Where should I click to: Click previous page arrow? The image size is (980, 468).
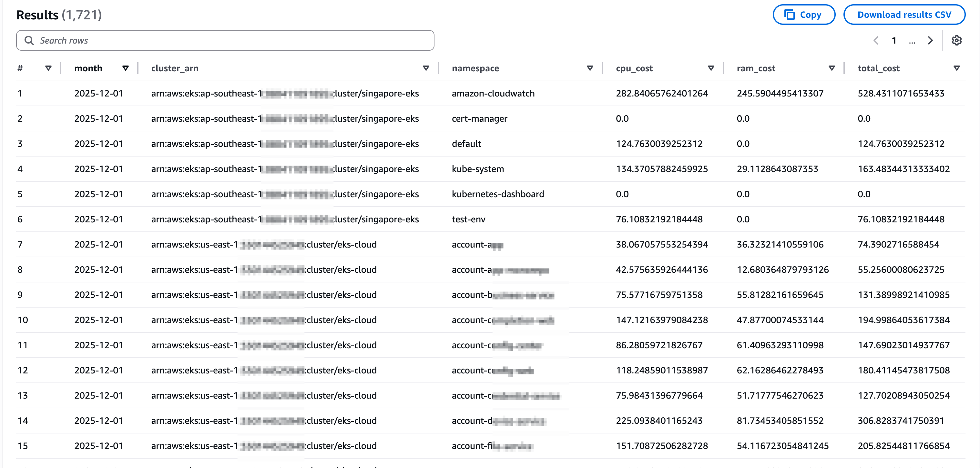point(876,40)
